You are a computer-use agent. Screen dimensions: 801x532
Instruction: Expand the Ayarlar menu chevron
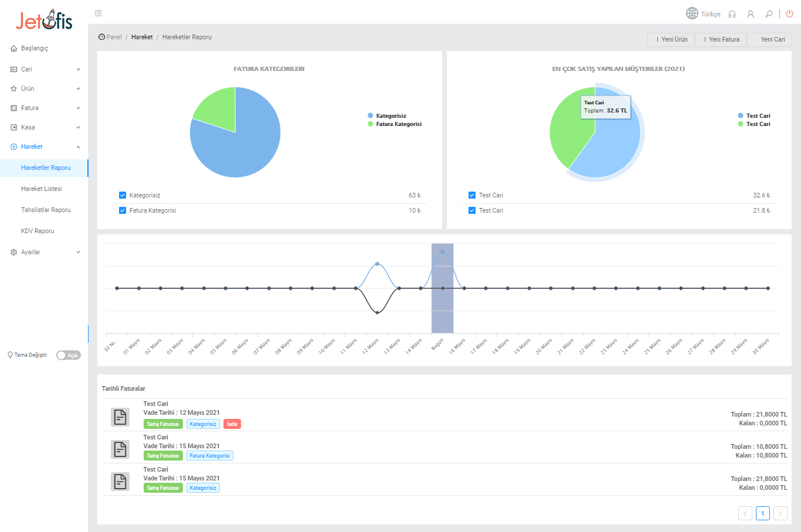pos(78,252)
